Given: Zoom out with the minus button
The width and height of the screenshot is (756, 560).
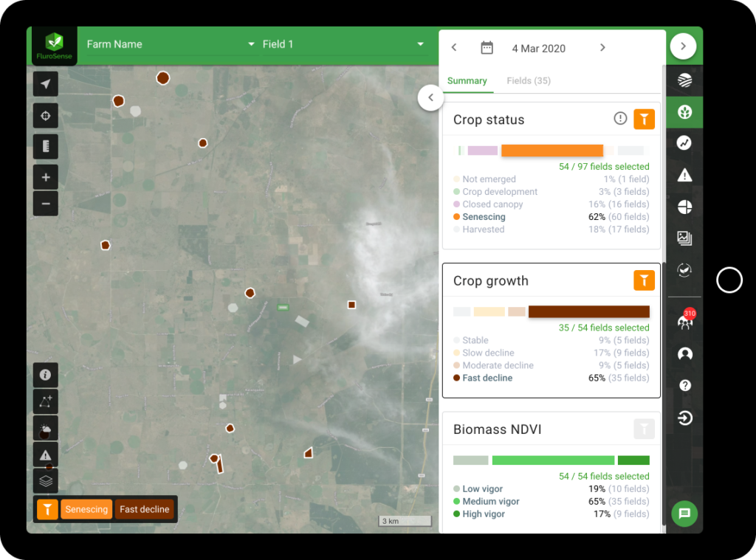Looking at the screenshot, I should (x=46, y=204).
